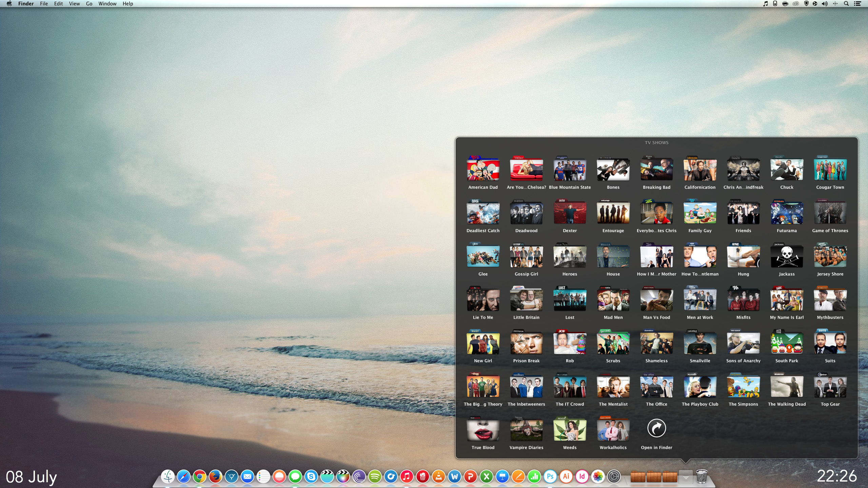Open the Window menu
The height and width of the screenshot is (488, 868).
[107, 4]
